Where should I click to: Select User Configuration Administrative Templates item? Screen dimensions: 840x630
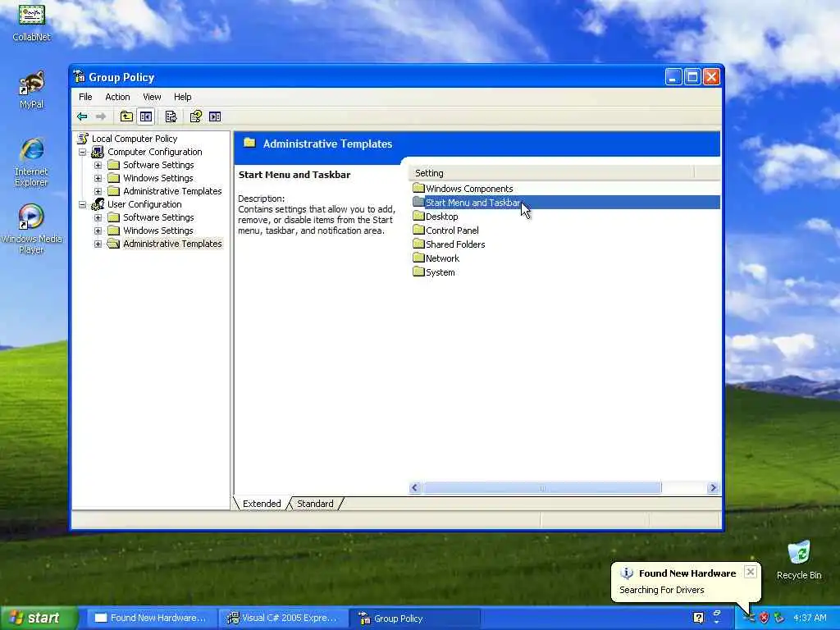(165, 244)
